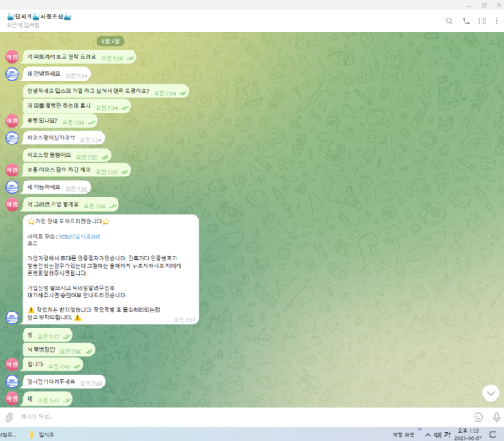This screenshot has width=504, height=441.
Task: Click the volume icon in tray
Action: click(438, 434)
